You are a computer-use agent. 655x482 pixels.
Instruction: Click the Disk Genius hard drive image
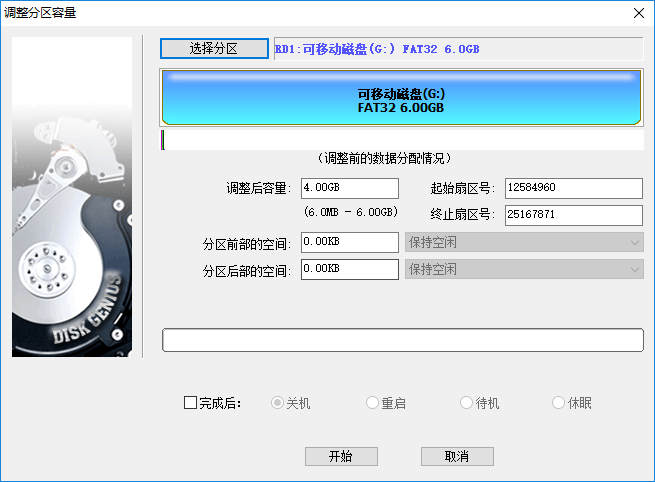tap(72, 197)
